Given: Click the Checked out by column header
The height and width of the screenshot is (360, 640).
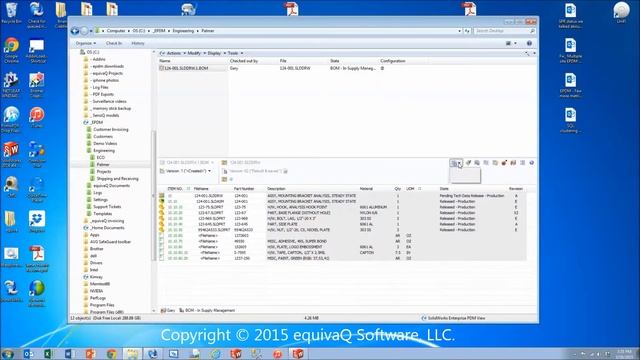Looking at the screenshot, I should [244, 61].
